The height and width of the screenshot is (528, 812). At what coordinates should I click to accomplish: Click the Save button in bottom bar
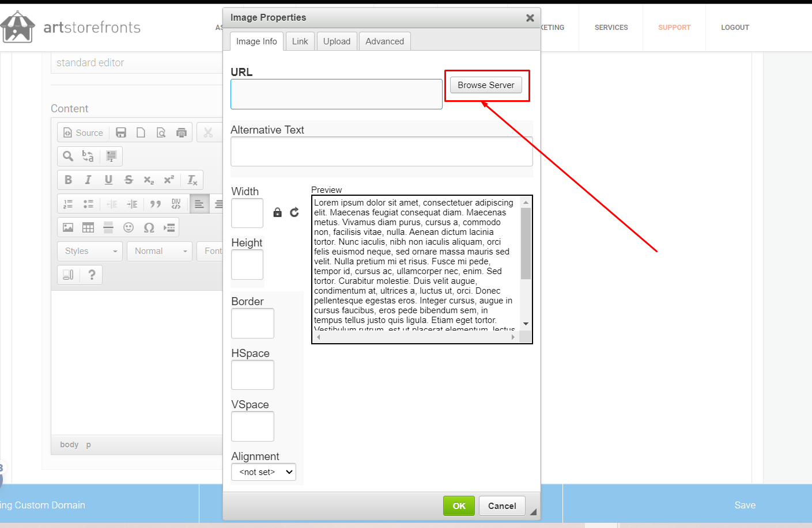745,505
